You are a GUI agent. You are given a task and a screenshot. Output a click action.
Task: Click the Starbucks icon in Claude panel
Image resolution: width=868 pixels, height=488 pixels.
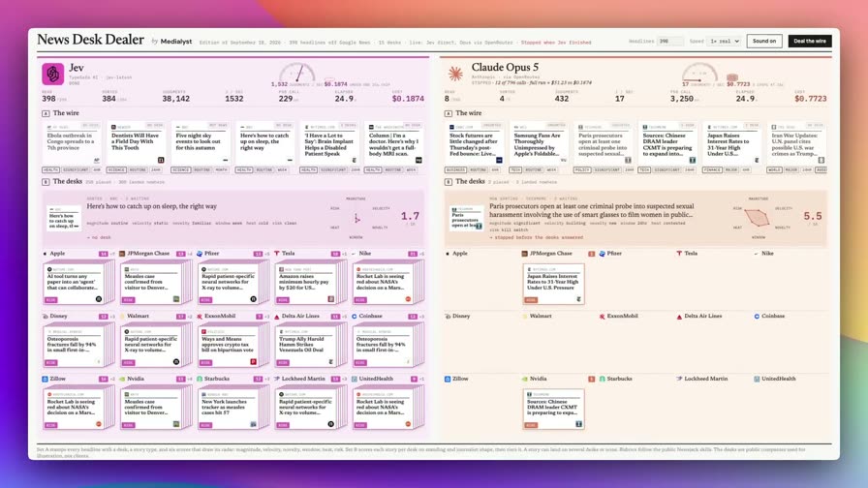[x=603, y=379]
